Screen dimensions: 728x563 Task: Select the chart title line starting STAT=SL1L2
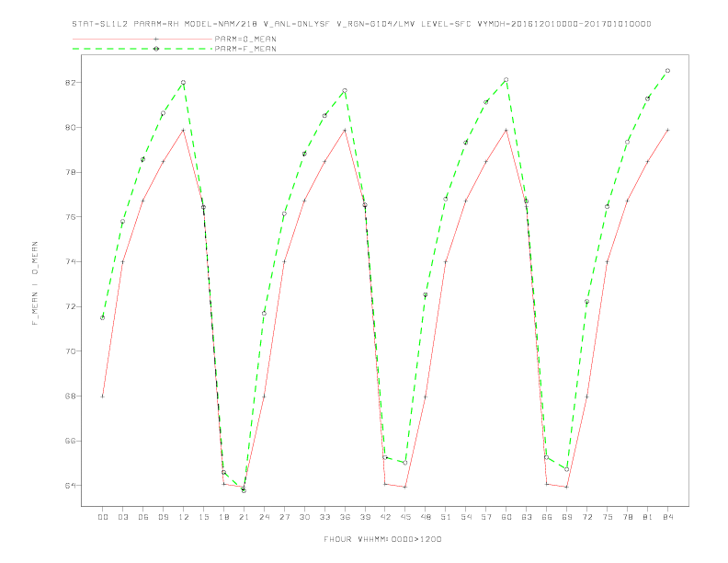coord(361,24)
